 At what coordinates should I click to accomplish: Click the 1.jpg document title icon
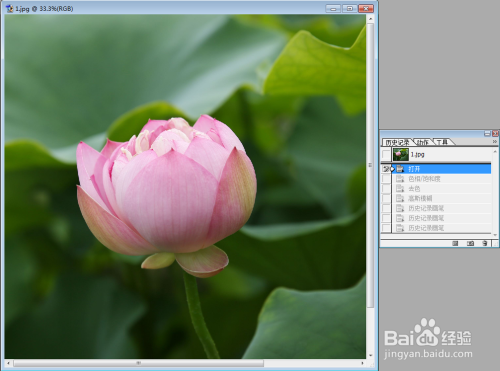[9, 9]
